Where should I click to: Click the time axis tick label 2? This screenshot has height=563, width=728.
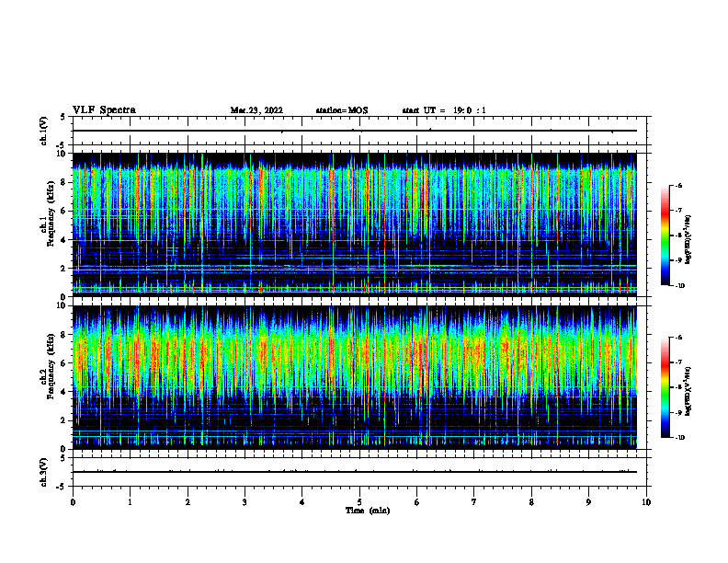coord(188,502)
